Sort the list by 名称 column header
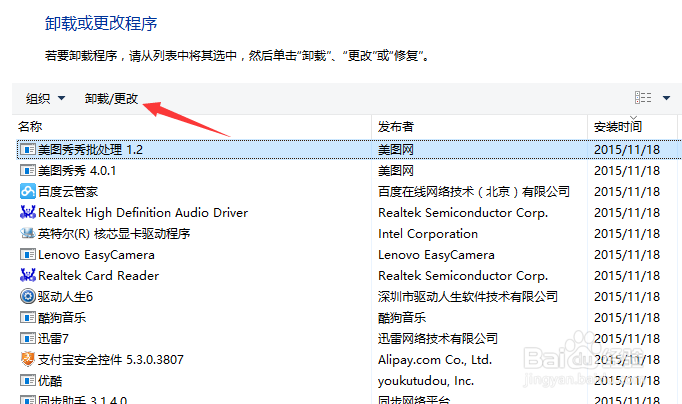 click(31, 126)
